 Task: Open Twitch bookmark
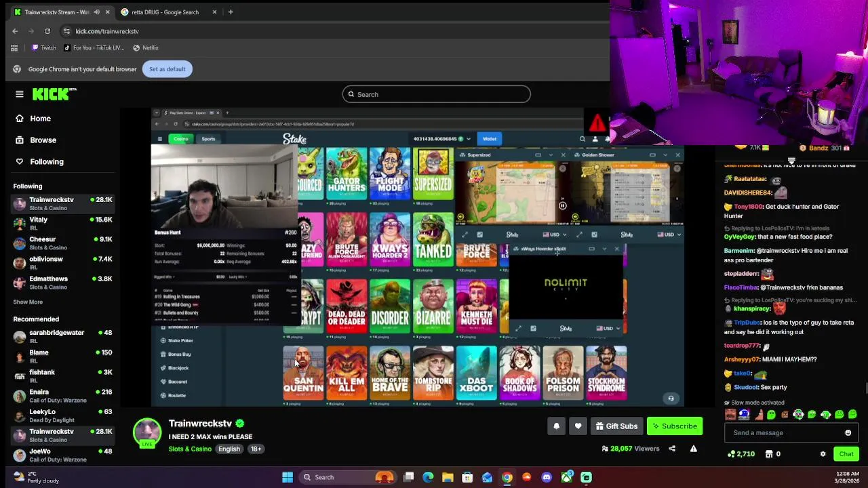(44, 48)
